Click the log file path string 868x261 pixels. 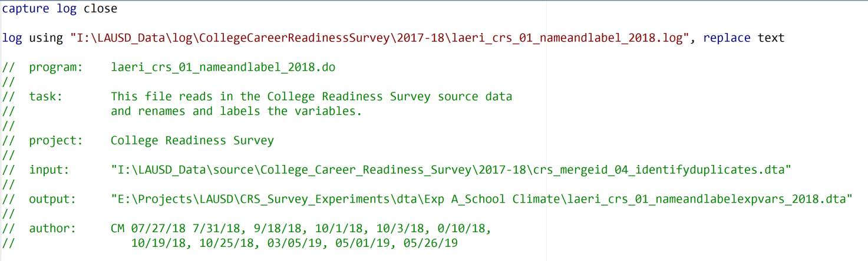(x=379, y=38)
